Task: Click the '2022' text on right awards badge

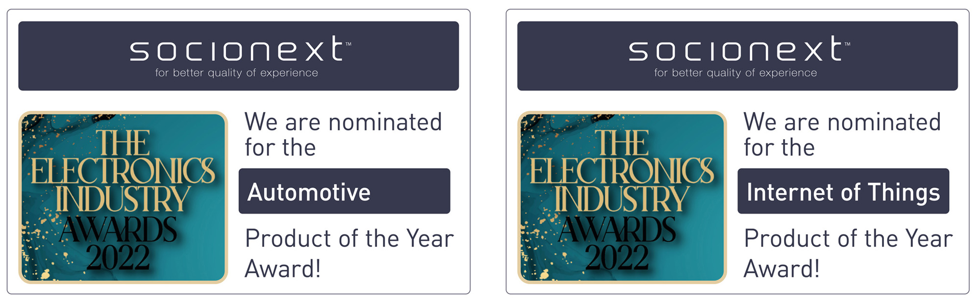Action: 617,258
